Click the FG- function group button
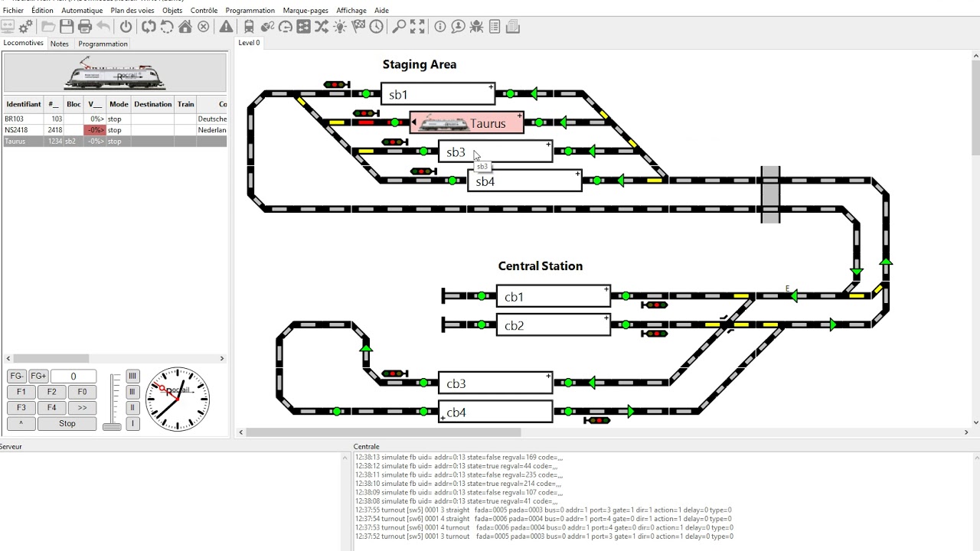 coord(17,376)
